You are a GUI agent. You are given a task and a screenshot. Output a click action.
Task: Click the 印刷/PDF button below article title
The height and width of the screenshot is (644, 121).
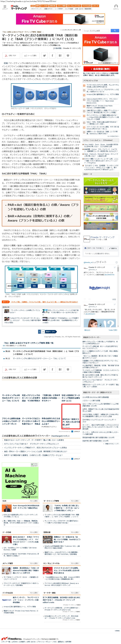pos(11,55)
